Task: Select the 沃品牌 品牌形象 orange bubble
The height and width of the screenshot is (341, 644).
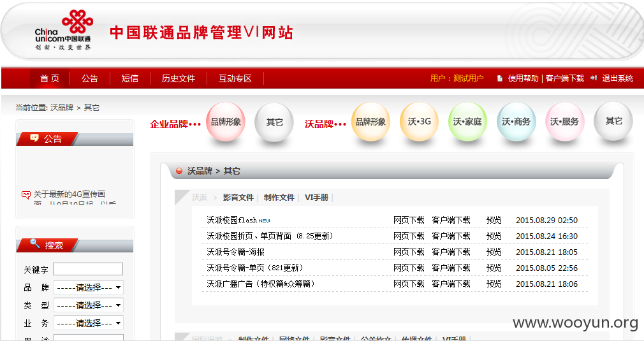Action: coord(370,122)
